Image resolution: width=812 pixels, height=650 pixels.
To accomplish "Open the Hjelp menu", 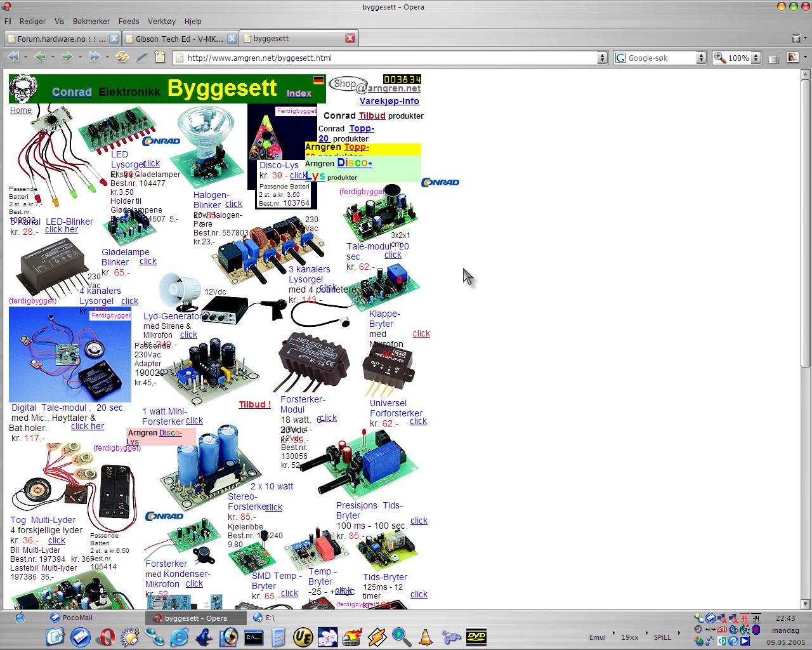I will 193,21.
